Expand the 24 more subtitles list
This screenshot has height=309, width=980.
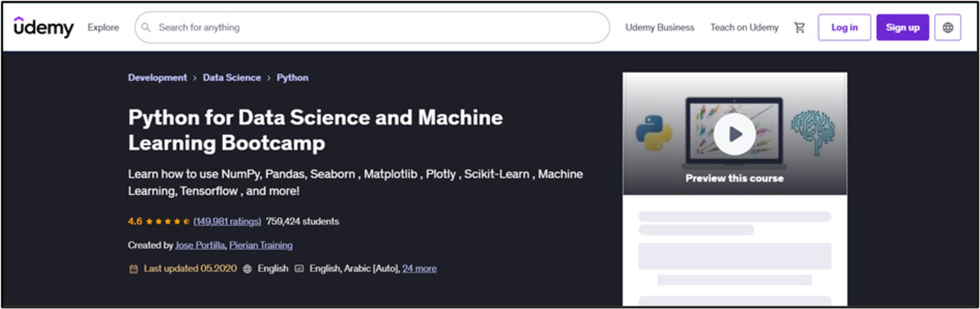[419, 269]
